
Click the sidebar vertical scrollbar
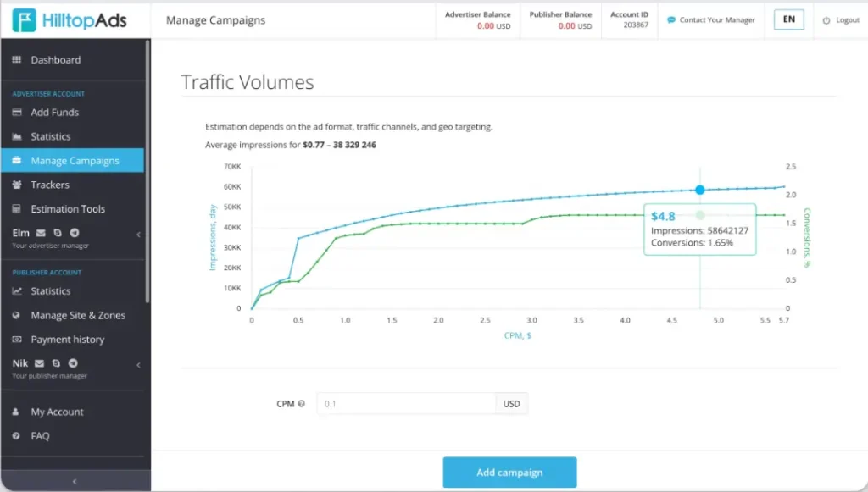click(147, 171)
